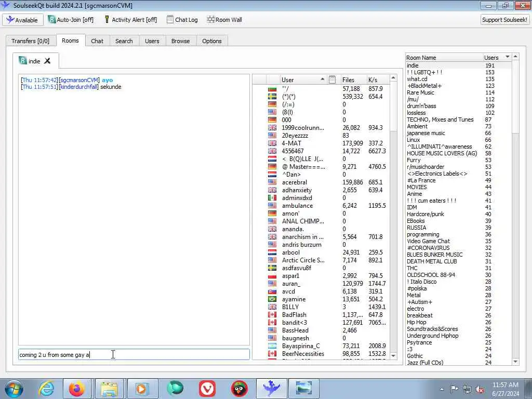Image resolution: width=532 pixels, height=399 pixels.
Task: Select user BadFlash flag icon
Action: [272, 315]
